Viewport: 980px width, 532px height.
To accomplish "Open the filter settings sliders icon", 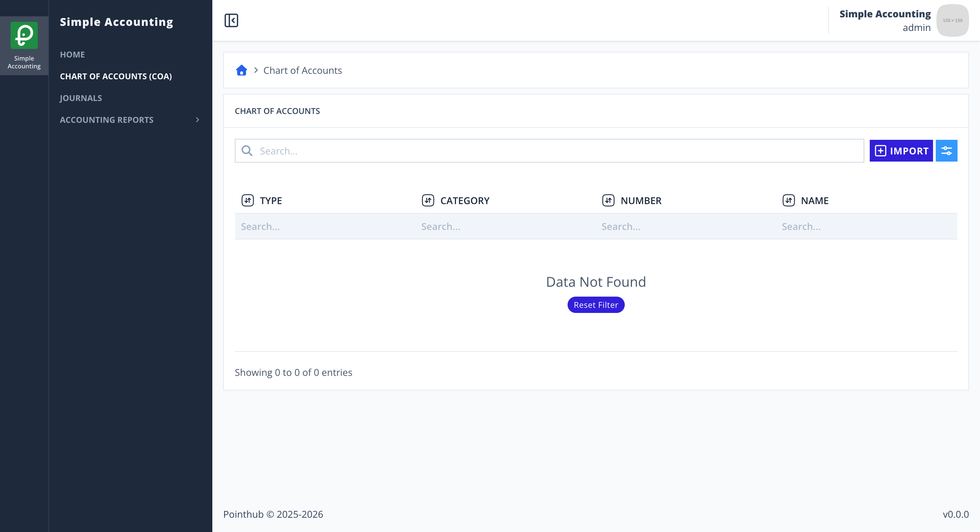I will click(947, 151).
